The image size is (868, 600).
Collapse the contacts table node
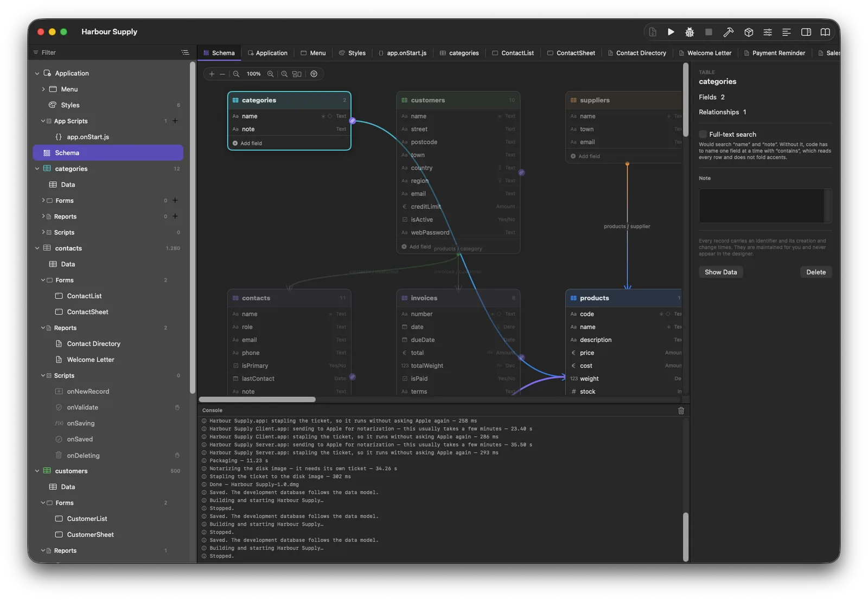(x=37, y=248)
